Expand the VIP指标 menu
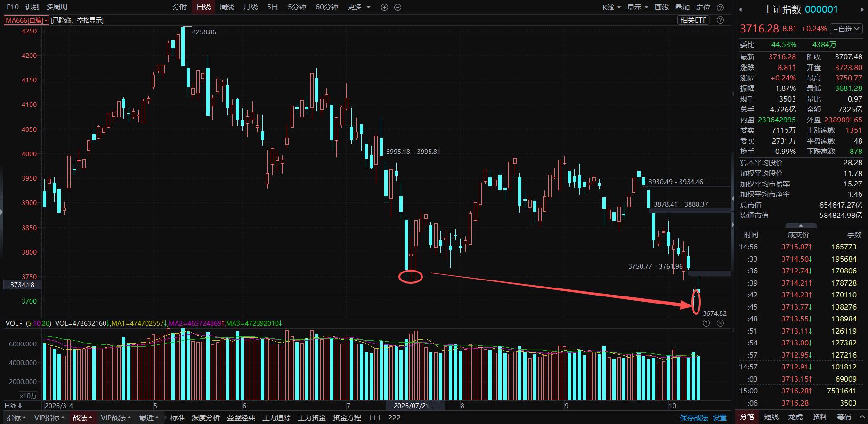 click(50, 417)
